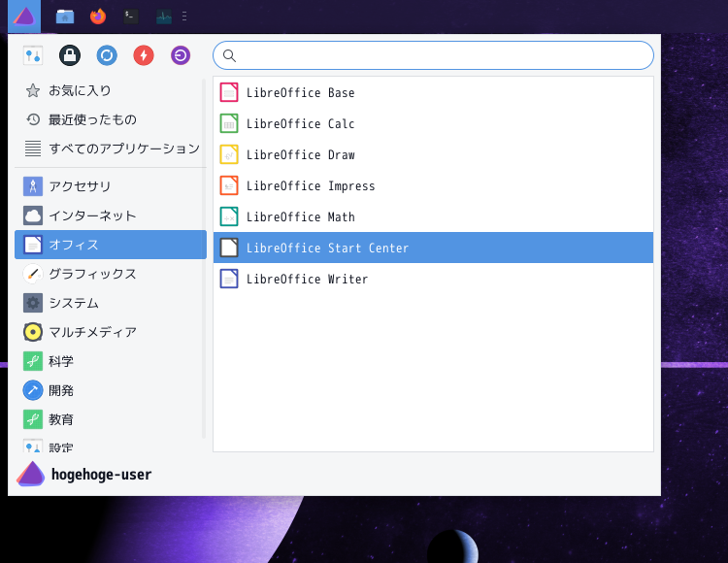Open 最近使ったもの recent items category
728x563 pixels.
pos(111,119)
